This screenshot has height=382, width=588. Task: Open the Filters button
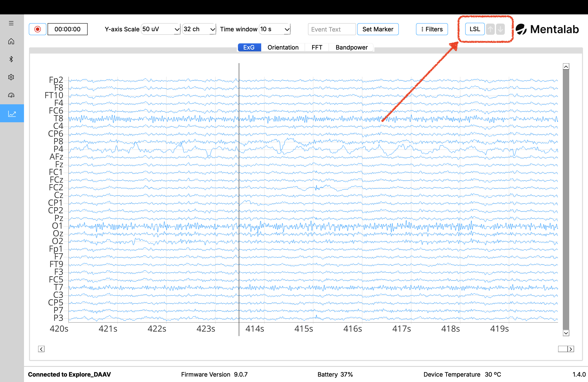pos(432,29)
